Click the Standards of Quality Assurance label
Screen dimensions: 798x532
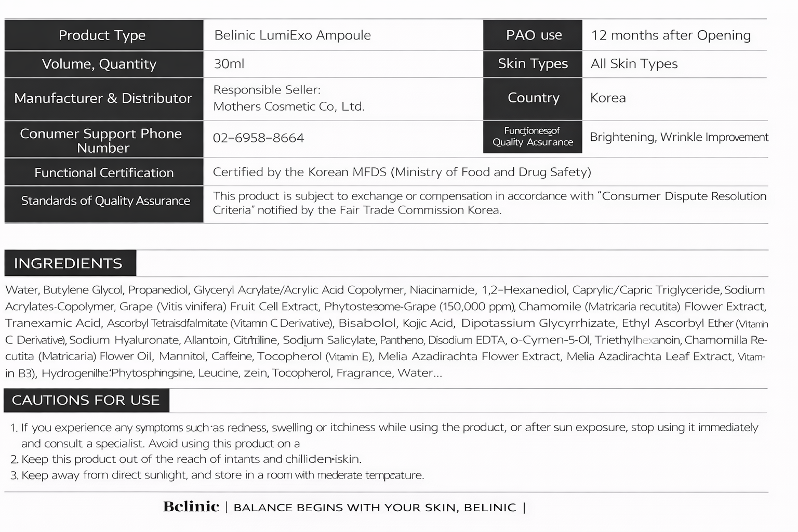(105, 201)
